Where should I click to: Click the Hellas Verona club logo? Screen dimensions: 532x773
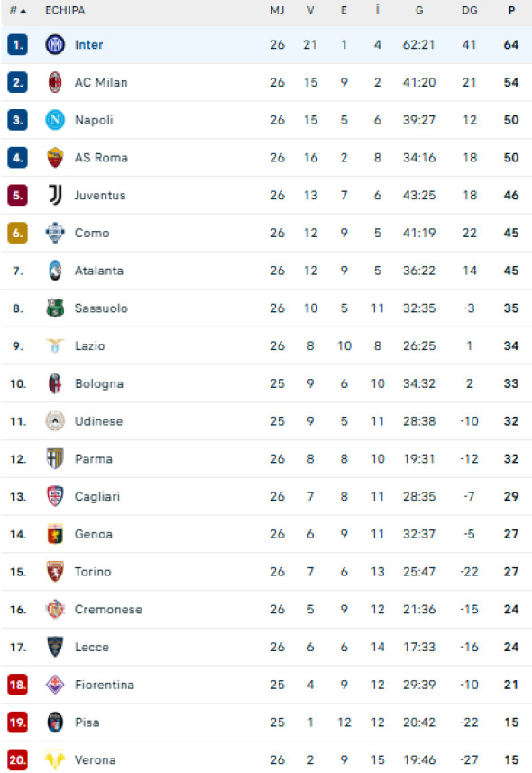54,759
